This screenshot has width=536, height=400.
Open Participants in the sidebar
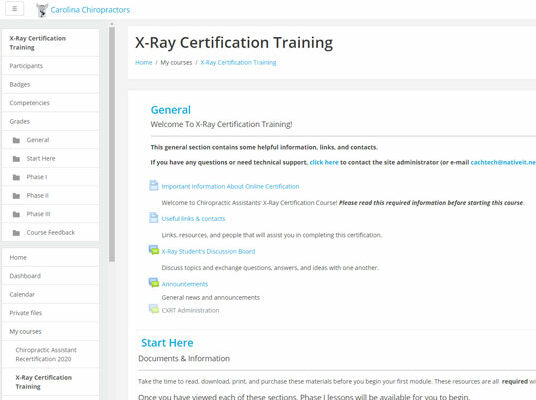coord(51,66)
